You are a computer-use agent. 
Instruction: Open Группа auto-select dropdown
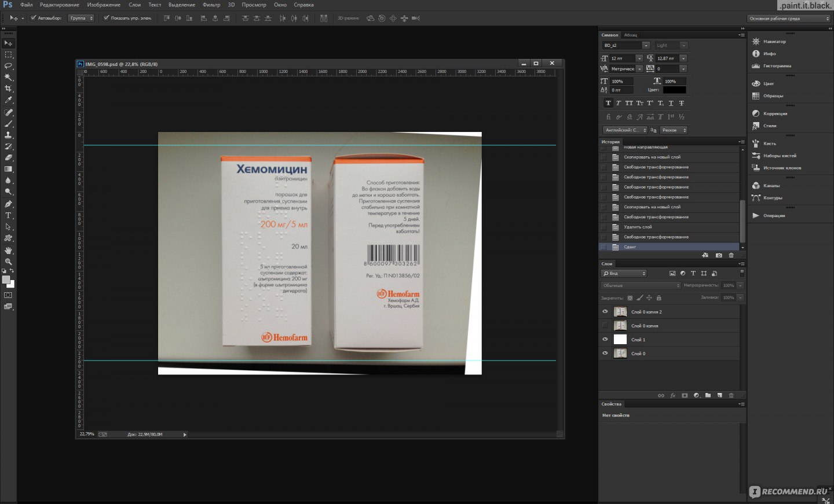click(81, 18)
